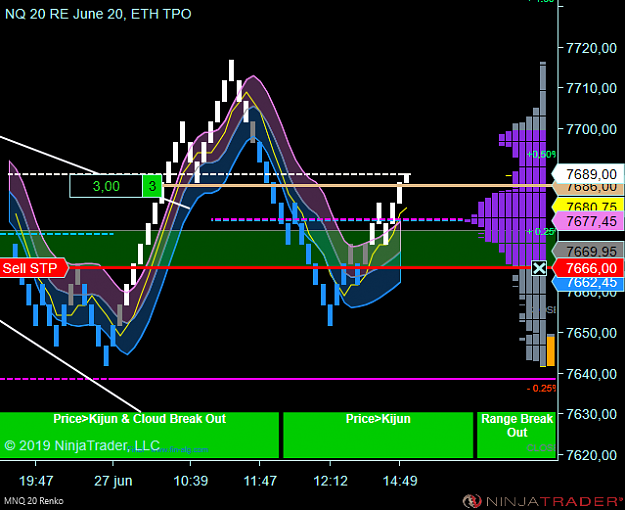Click the 7686,00 tan price marker
The width and height of the screenshot is (625, 510).
(x=588, y=187)
